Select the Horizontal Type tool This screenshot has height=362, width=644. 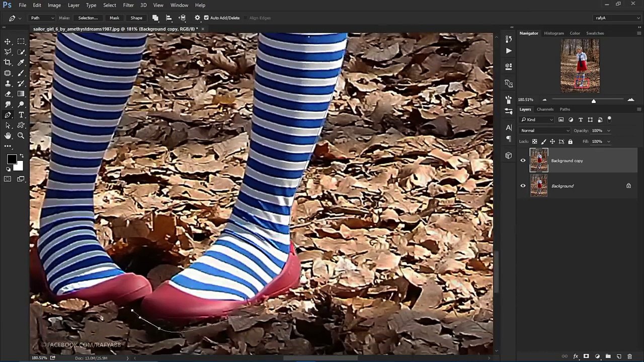tap(21, 115)
